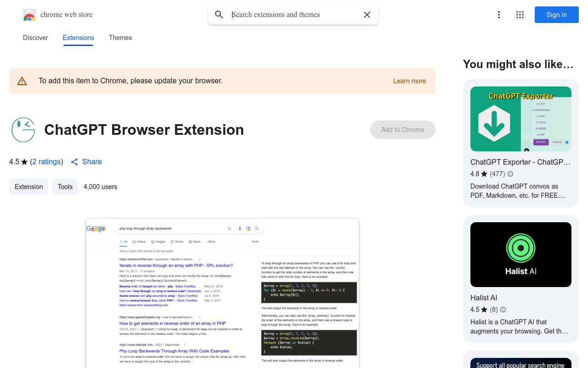Image resolution: width=588 pixels, height=368 pixels.
Task: Open the 2 ratings link
Action: click(46, 162)
